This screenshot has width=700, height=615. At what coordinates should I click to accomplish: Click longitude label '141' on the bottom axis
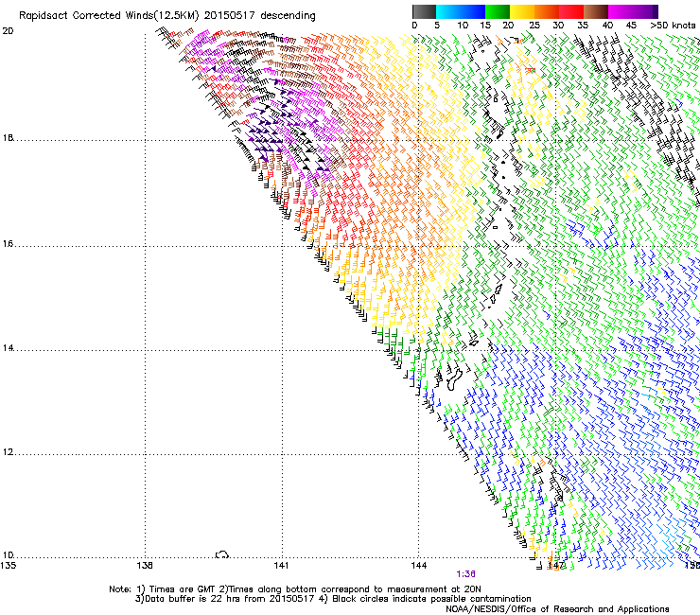coord(281,566)
